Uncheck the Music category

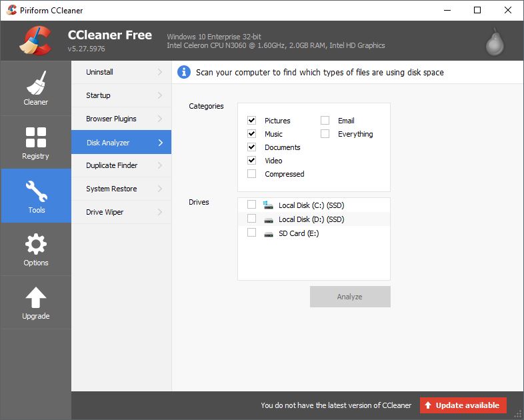point(251,133)
